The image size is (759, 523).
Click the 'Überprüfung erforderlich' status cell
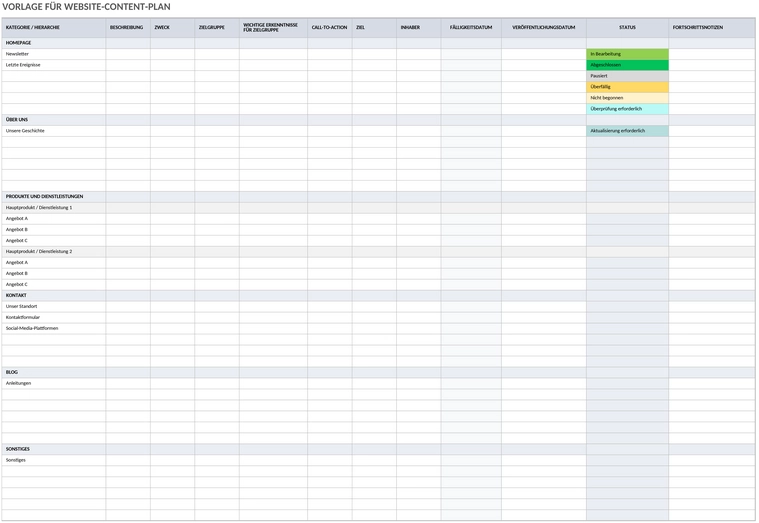627,109
